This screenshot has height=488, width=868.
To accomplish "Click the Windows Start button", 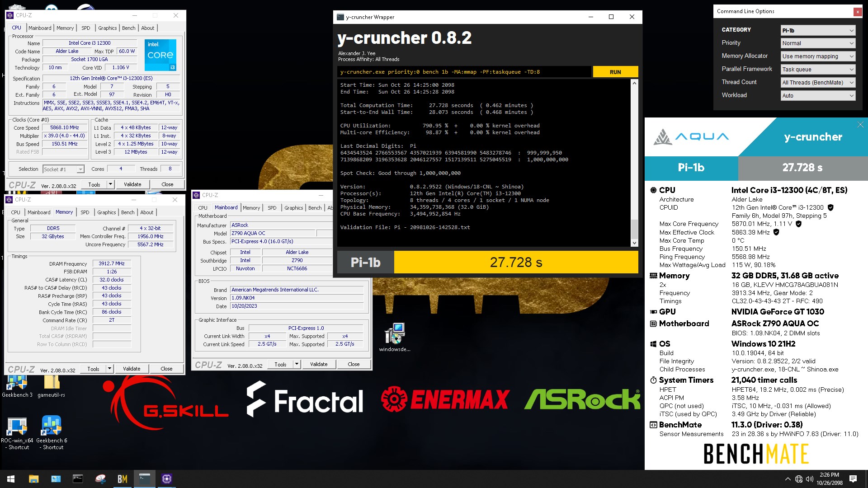I will pyautogui.click(x=11, y=479).
